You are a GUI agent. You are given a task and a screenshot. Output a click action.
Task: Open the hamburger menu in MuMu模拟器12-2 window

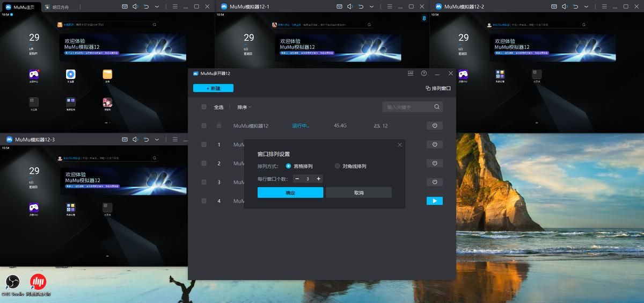coord(605,6)
